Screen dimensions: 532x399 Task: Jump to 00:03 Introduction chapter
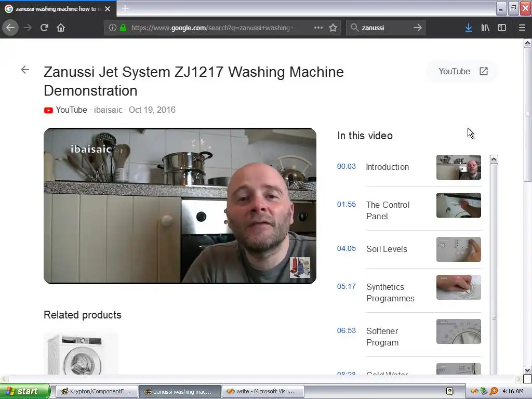(x=347, y=166)
